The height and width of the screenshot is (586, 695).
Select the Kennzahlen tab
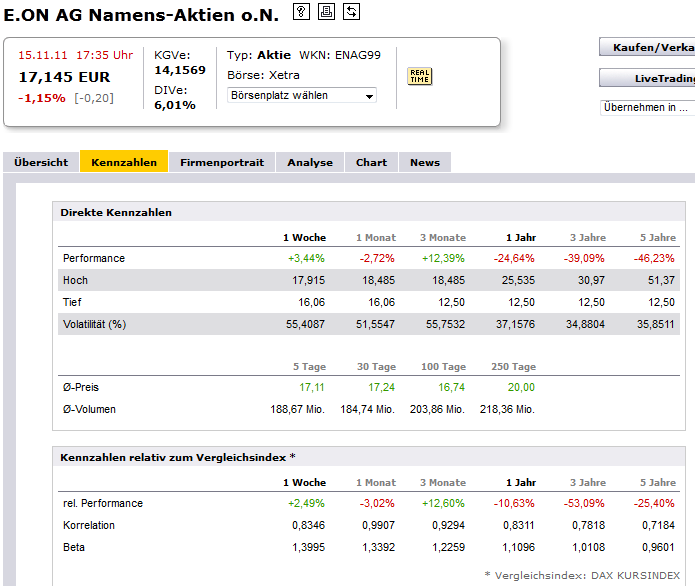coord(124,161)
